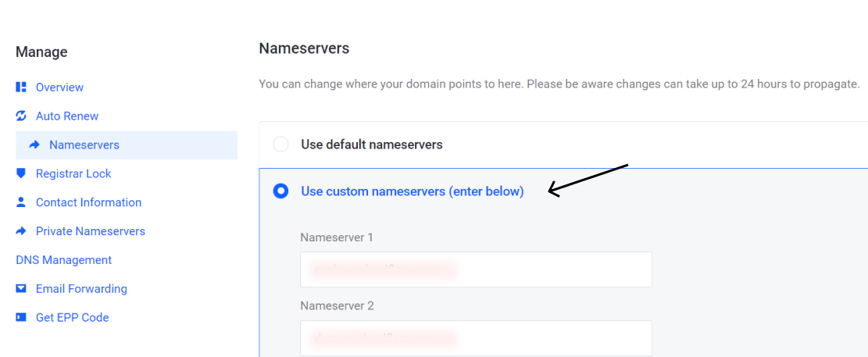Click the Contact Information person icon
868x357 pixels.
point(21,202)
